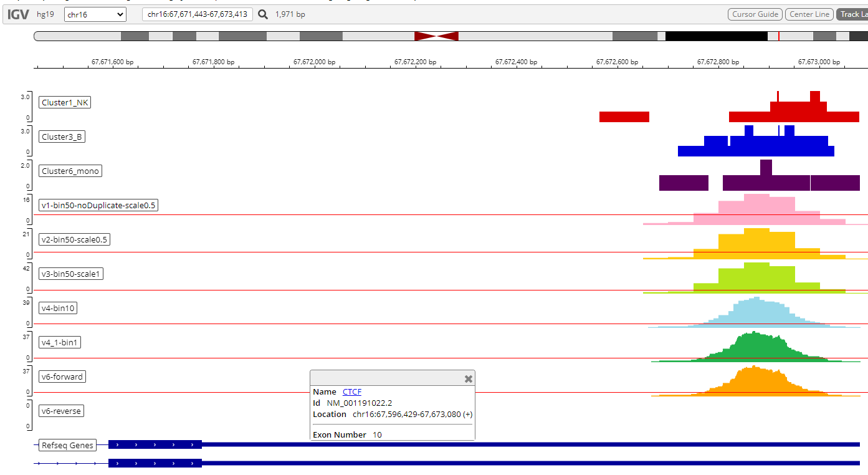Click the locus search input field
The width and height of the screenshot is (868, 475).
pyautogui.click(x=198, y=14)
